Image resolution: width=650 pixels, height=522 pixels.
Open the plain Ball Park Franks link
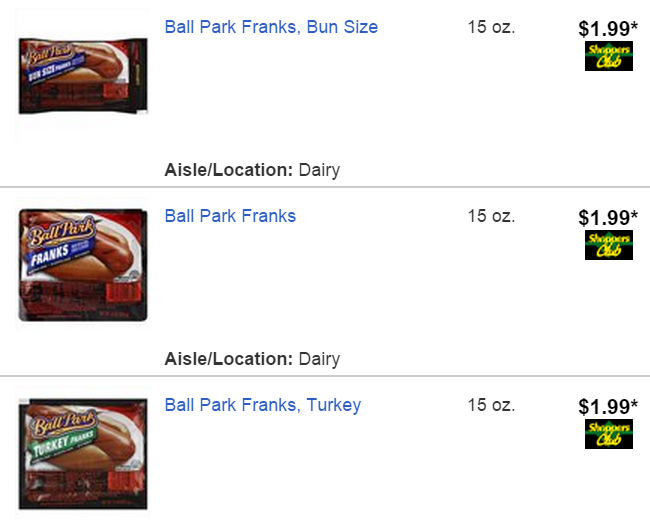[230, 216]
